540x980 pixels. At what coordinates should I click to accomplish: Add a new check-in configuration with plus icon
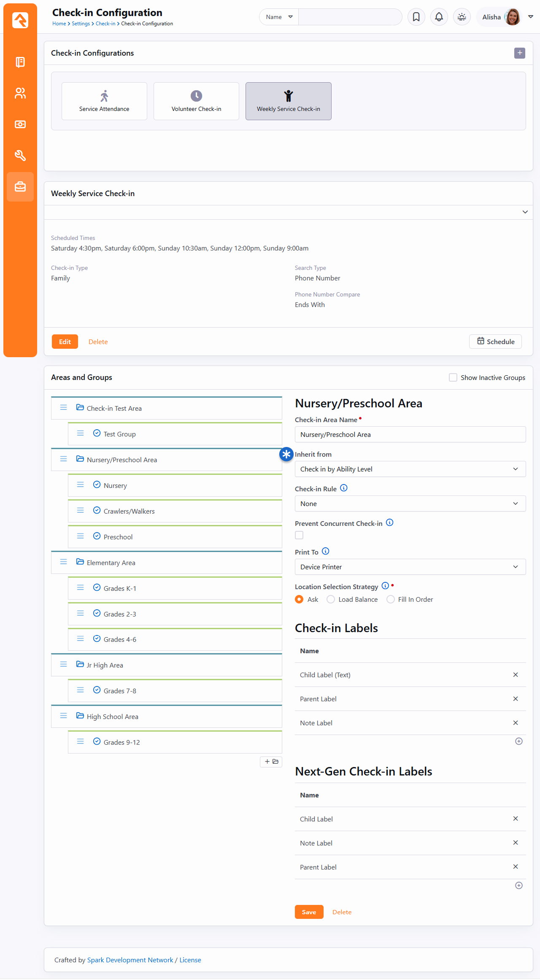pos(519,53)
